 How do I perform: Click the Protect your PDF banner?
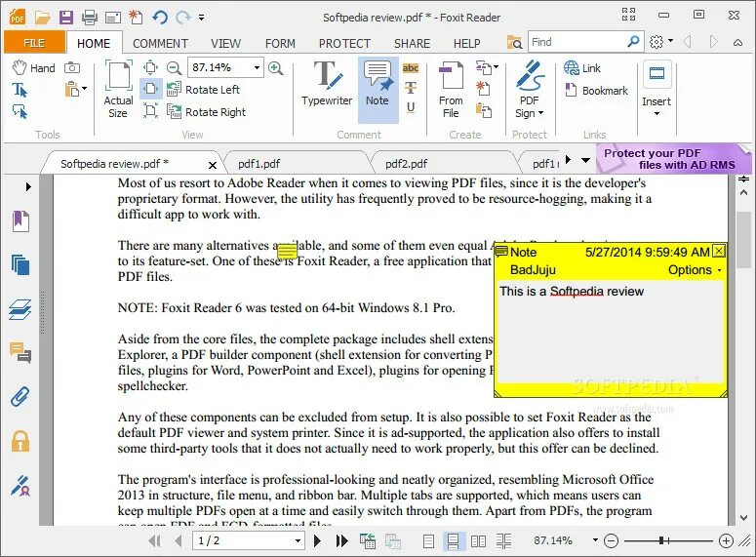tap(673, 159)
